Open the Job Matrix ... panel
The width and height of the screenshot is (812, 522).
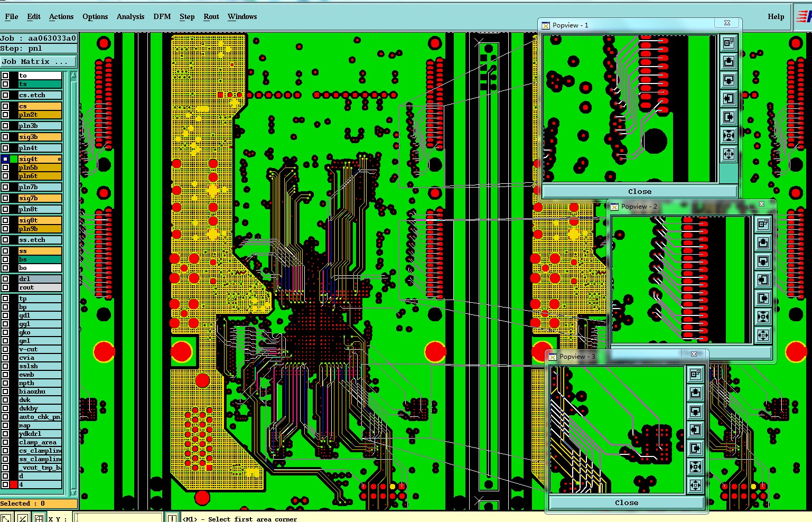coord(39,62)
